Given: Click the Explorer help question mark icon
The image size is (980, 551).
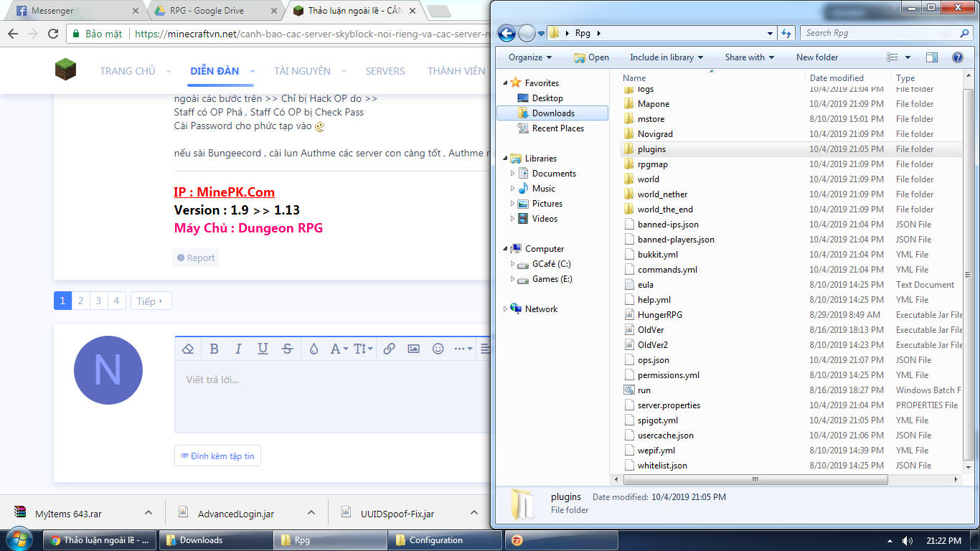Looking at the screenshot, I should 957,57.
